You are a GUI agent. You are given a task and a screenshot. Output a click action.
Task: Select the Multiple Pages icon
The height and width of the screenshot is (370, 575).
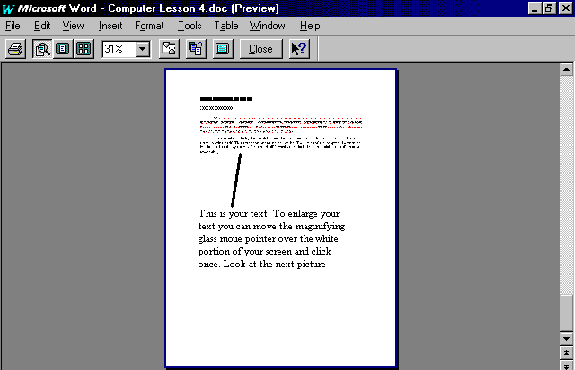(x=84, y=49)
